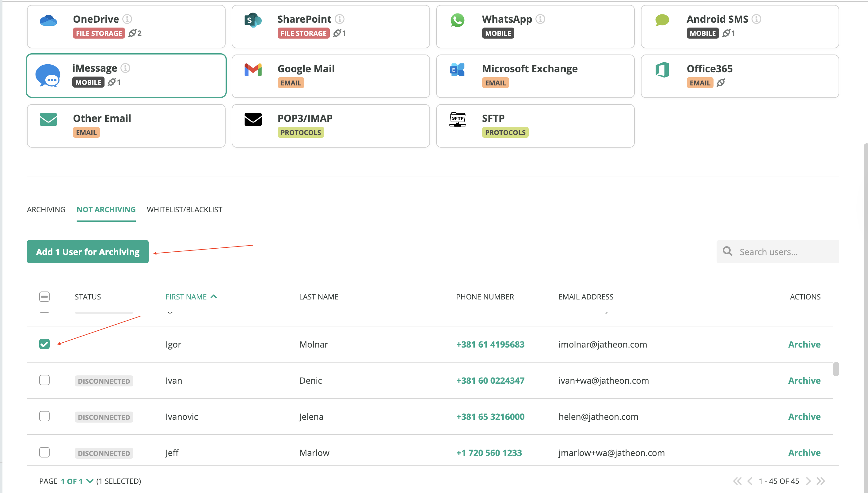Image resolution: width=868 pixels, height=493 pixels.
Task: Open phone number +381 65 3216000
Action: 490,417
